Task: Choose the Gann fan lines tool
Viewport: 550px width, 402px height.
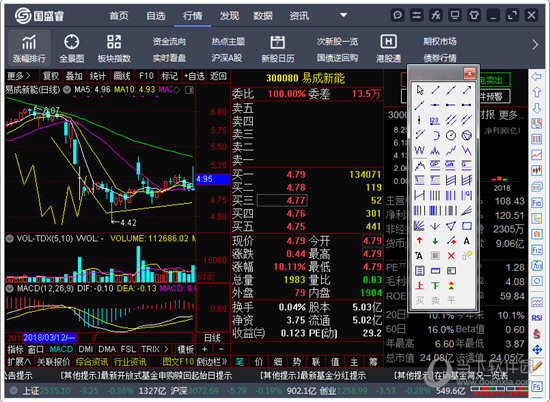Action: click(x=420, y=226)
